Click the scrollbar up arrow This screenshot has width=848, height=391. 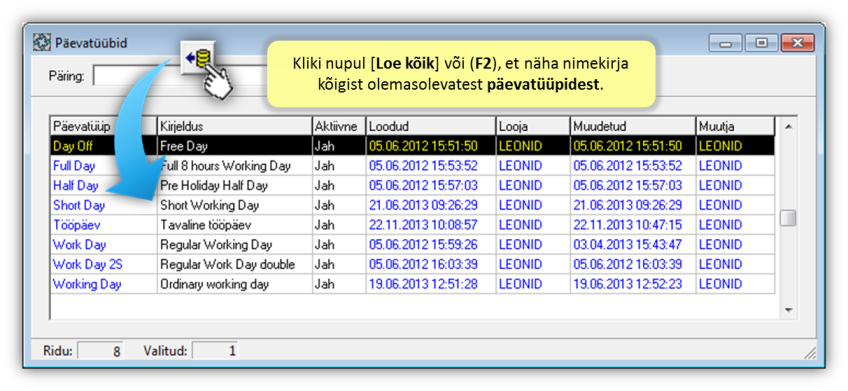[x=789, y=127]
